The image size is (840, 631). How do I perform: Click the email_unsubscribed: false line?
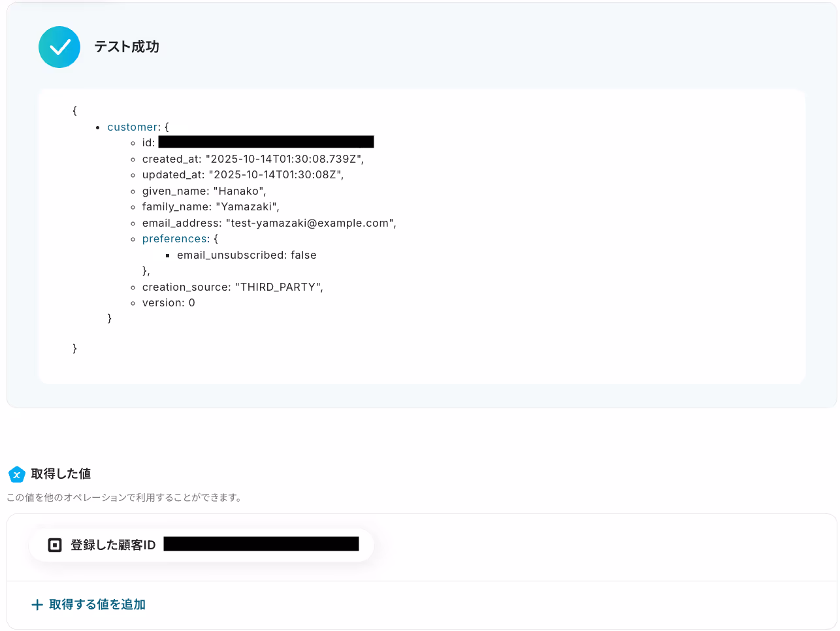point(247,255)
